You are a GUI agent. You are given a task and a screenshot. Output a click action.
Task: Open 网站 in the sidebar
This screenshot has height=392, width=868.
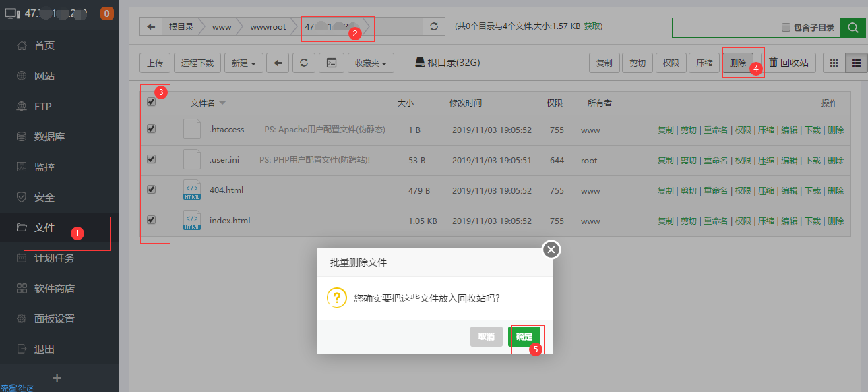44,76
